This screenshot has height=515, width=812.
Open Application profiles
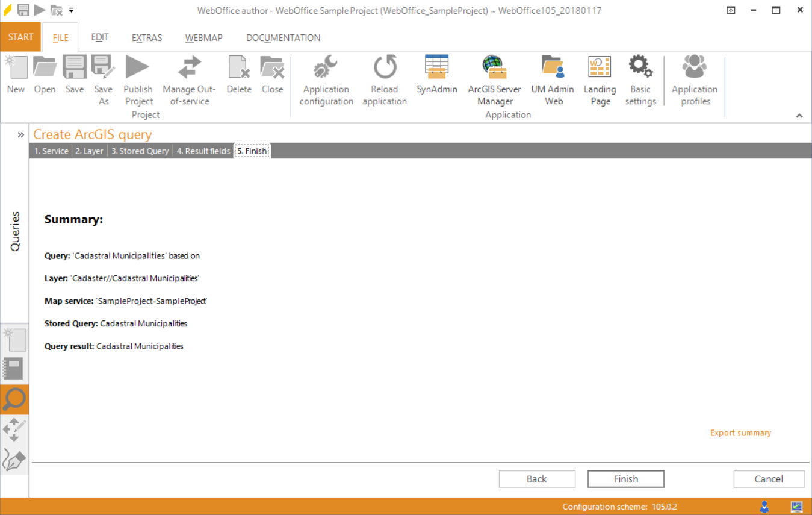click(694, 78)
